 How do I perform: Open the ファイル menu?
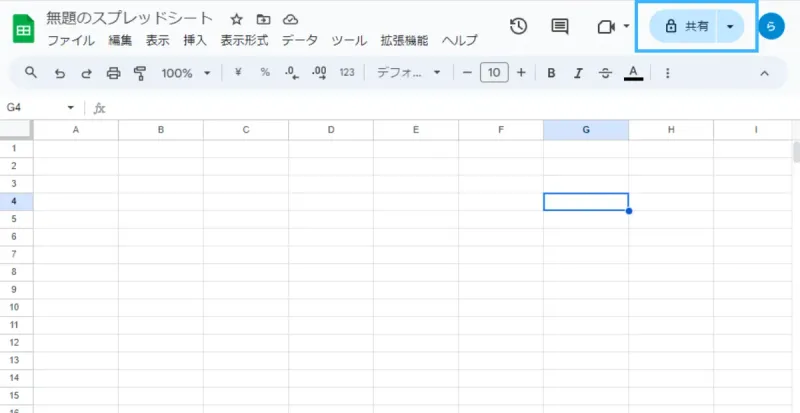pos(71,40)
